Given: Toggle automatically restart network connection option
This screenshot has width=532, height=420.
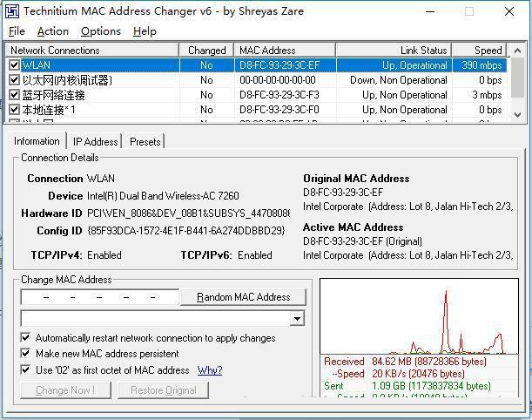Looking at the screenshot, I should [25, 337].
